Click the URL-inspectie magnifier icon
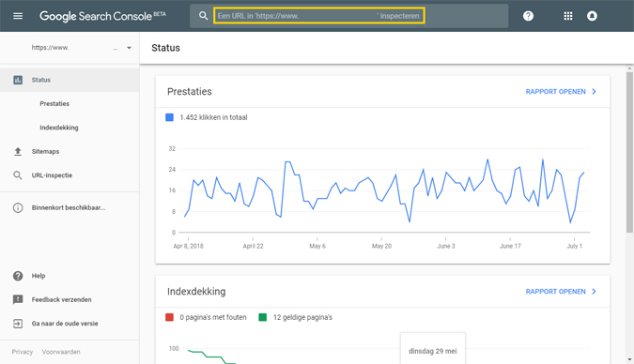634x364 pixels. (x=18, y=175)
